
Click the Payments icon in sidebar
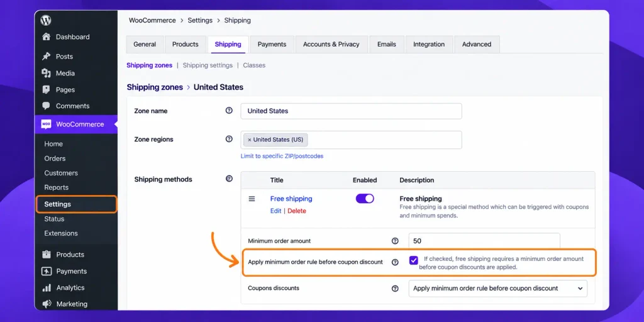(x=47, y=271)
